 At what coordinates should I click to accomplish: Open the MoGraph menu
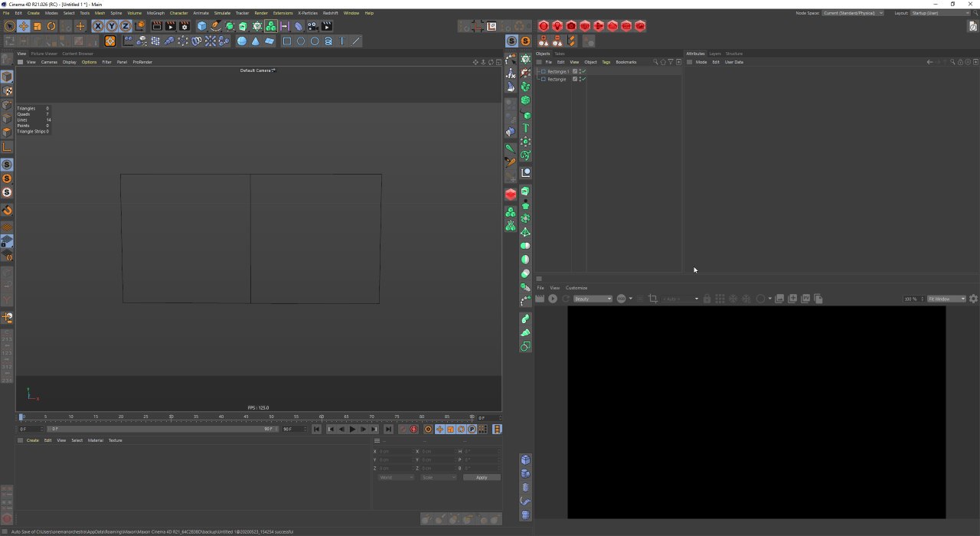coord(155,13)
